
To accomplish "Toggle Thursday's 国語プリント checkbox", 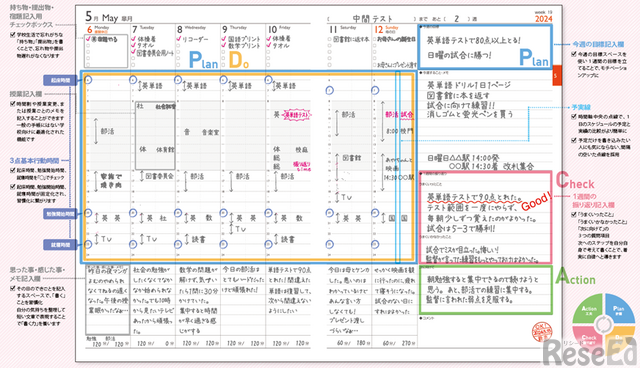I will click(x=224, y=39).
